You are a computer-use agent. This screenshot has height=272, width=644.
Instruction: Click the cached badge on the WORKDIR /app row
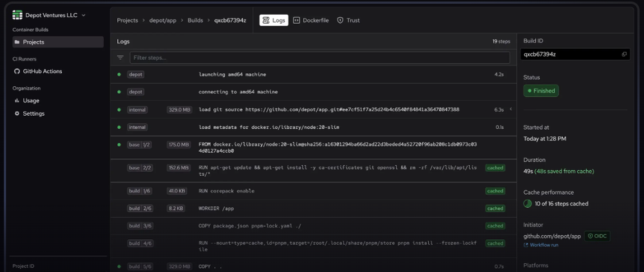(495, 208)
